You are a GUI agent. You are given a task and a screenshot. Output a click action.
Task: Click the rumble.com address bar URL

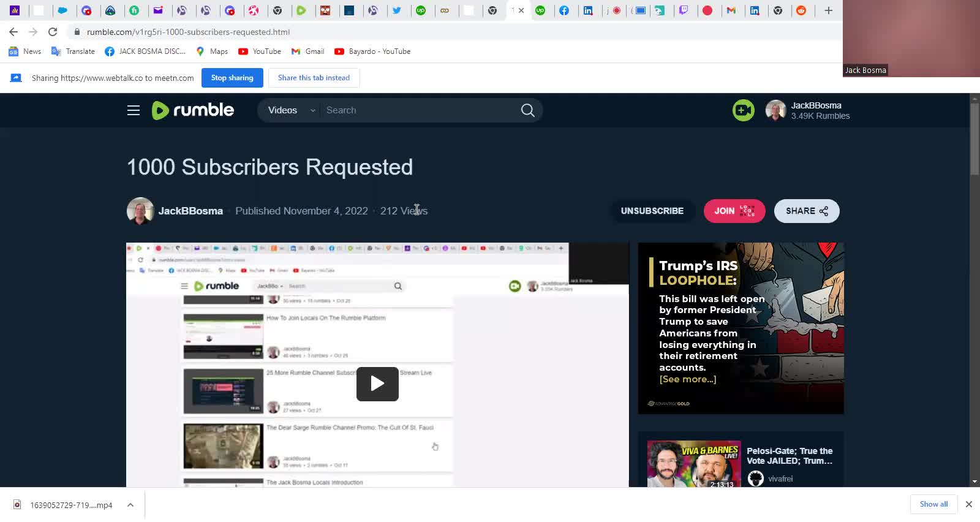(188, 32)
